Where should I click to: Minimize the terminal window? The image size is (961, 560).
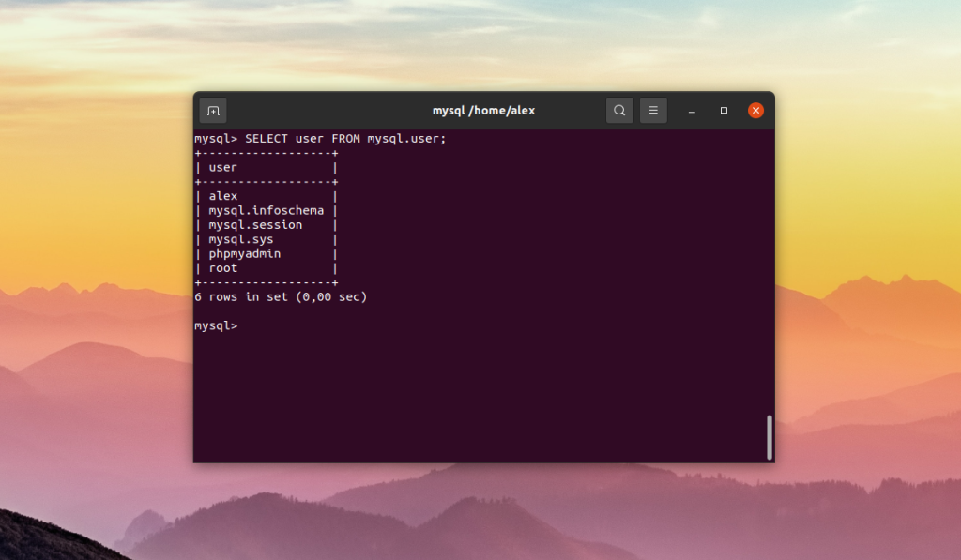[692, 111]
